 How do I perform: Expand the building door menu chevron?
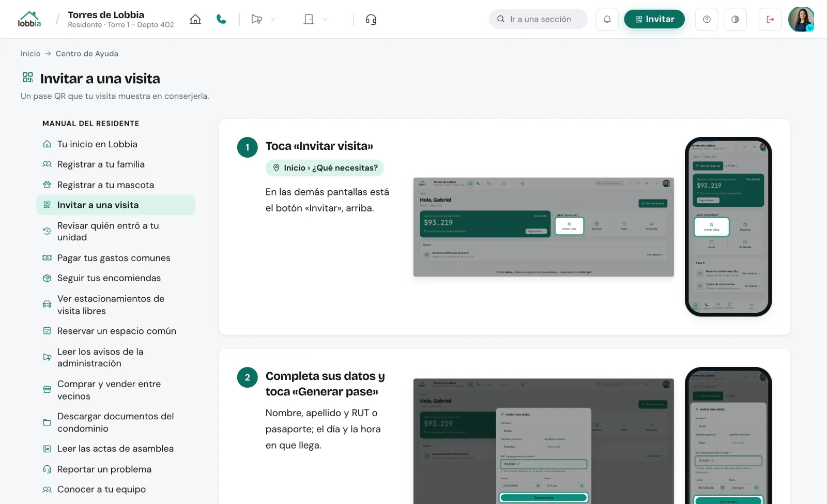[325, 19]
